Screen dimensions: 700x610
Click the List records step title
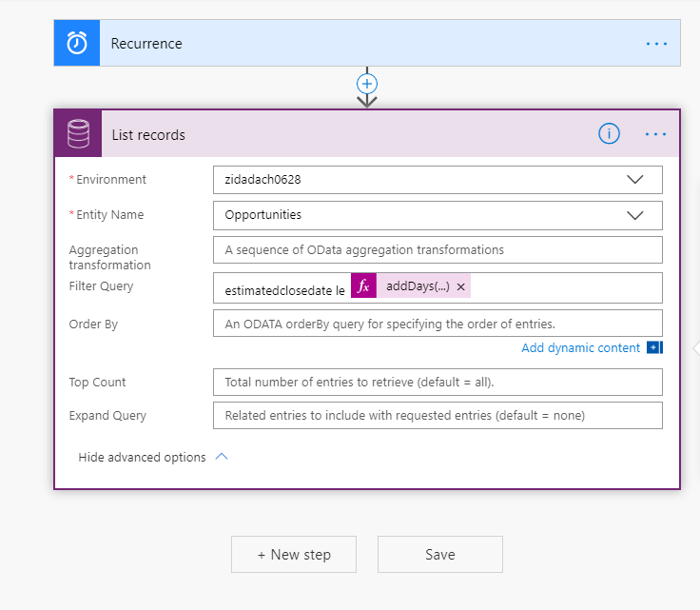coord(148,135)
